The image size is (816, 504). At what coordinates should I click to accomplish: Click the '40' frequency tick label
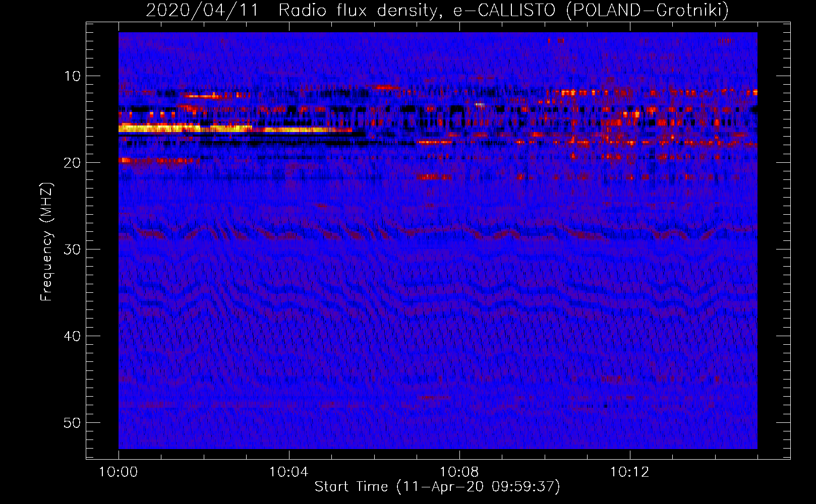coord(73,336)
